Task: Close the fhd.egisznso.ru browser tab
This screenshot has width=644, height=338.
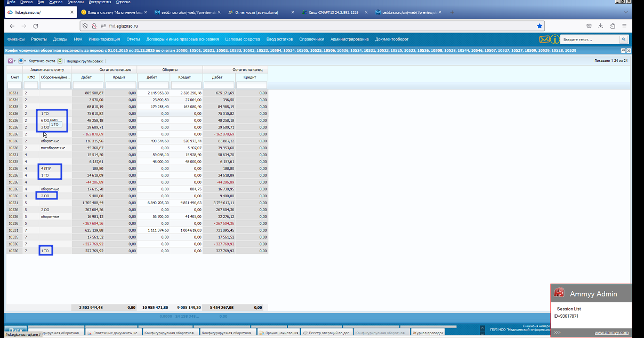Action: (x=71, y=12)
